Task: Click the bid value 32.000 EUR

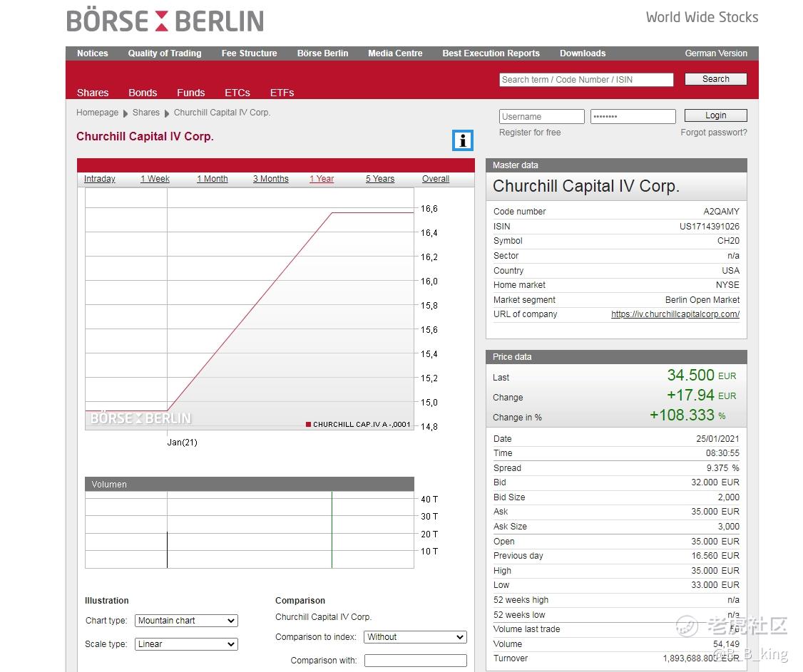Action: click(x=715, y=482)
